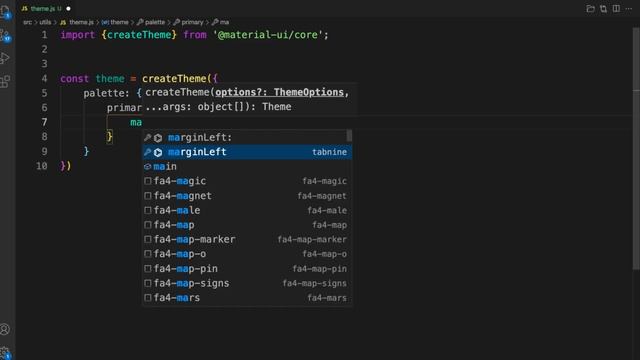Screen dimensions: 640x360
Task: Choose the 'main' suggestion
Action: click(x=247, y=167)
